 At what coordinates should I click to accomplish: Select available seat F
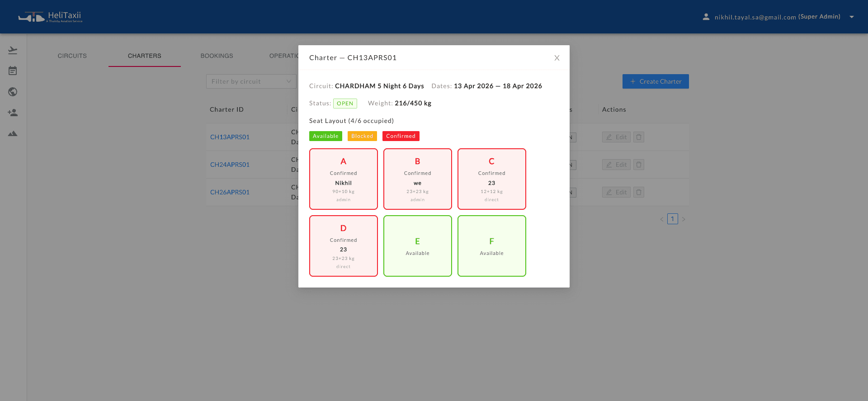click(x=492, y=246)
